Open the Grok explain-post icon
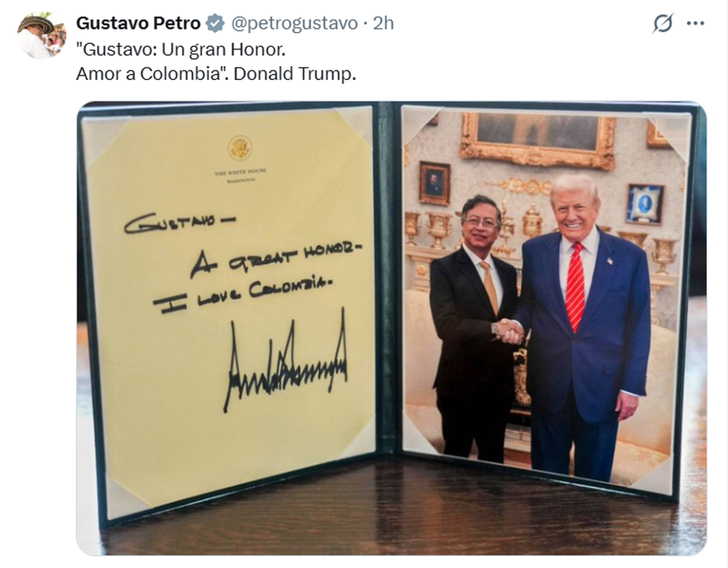Screen dimensions: 728x568 [663, 24]
